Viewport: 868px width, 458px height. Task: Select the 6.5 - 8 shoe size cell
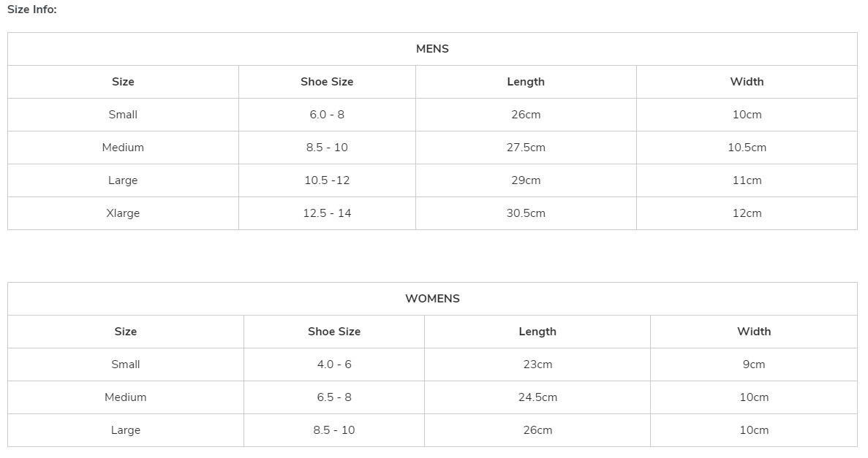tap(334, 397)
